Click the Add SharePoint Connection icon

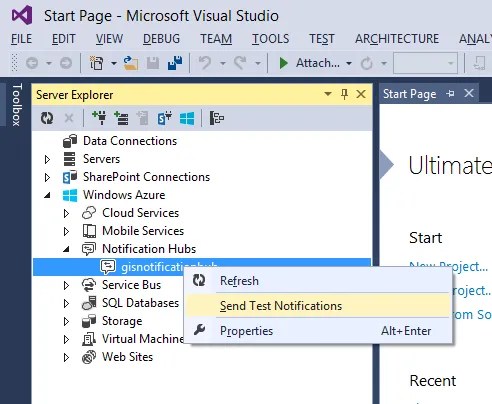165,118
